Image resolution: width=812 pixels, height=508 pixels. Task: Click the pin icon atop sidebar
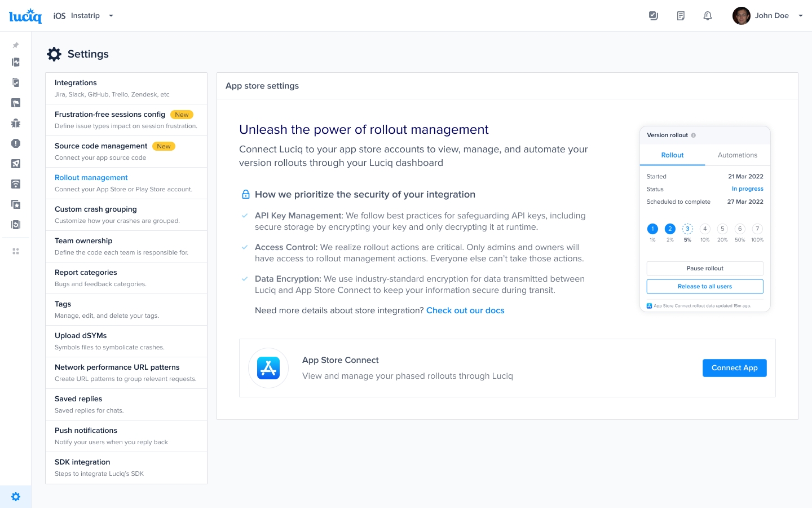16,45
